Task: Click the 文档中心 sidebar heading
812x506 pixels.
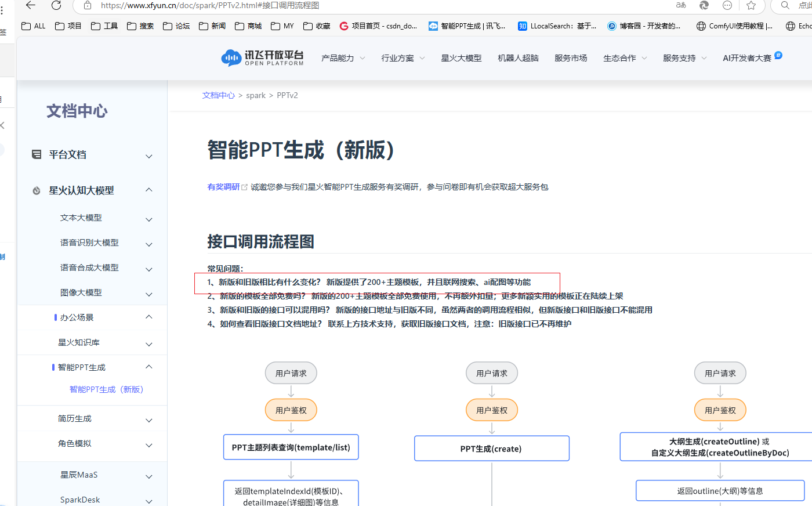Action: click(77, 111)
